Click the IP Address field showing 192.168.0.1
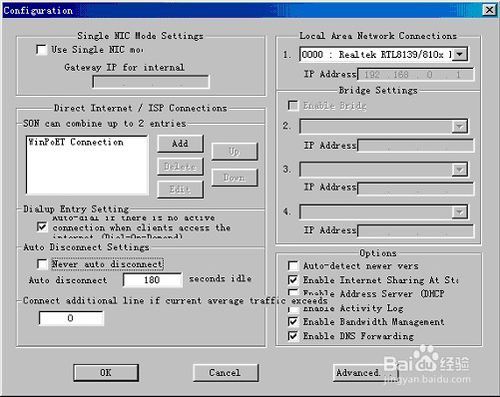500x397 pixels. click(415, 74)
